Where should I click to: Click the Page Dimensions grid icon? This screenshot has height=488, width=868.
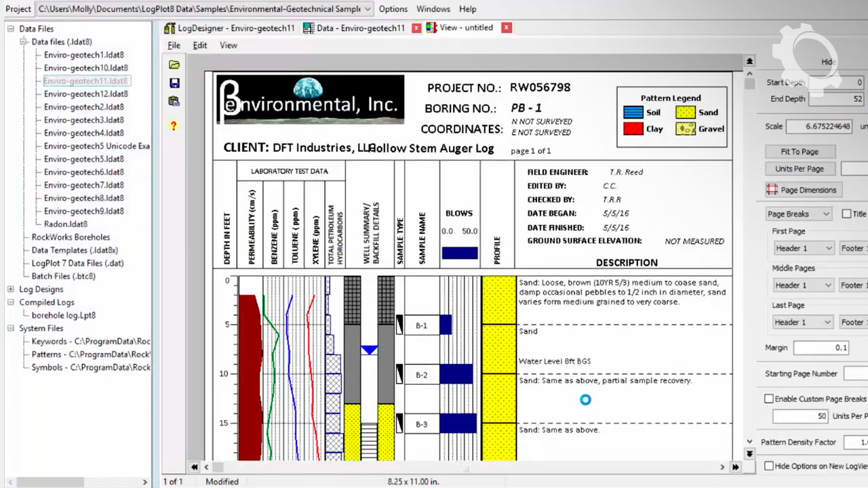772,190
